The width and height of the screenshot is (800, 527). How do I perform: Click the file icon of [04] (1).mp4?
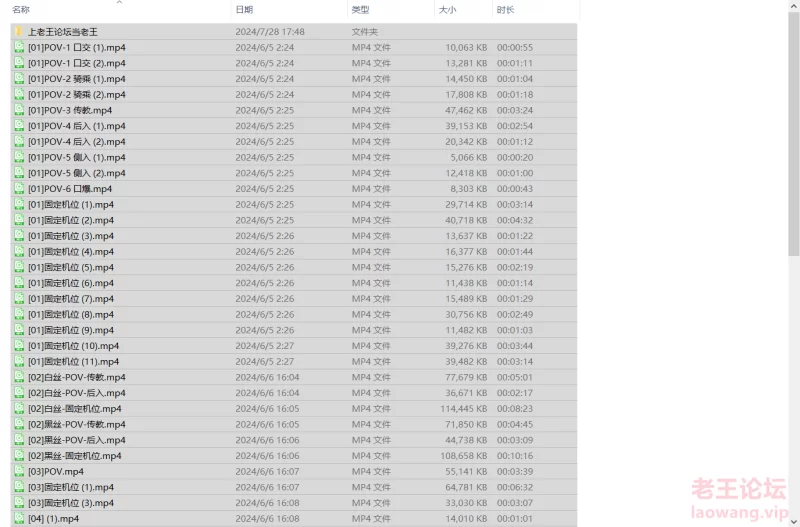click(19, 518)
